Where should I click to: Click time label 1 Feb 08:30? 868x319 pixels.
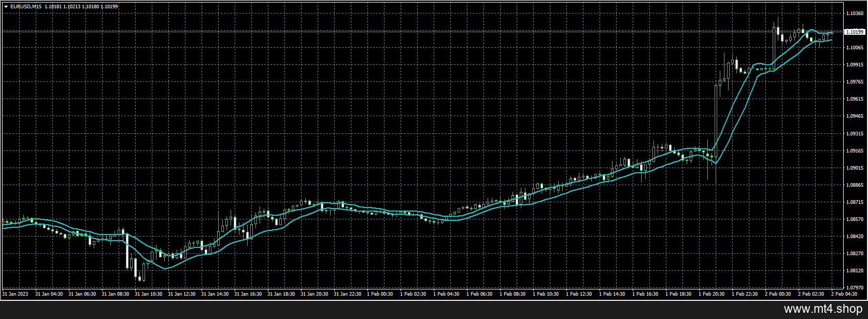point(513,294)
